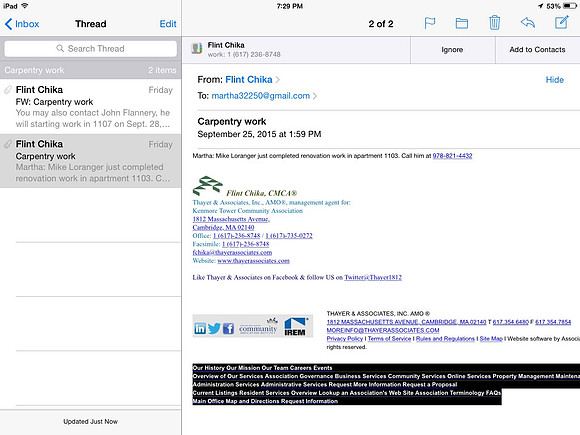580x435 pixels.
Task: Tap the Ignore button
Action: pyautogui.click(x=452, y=50)
